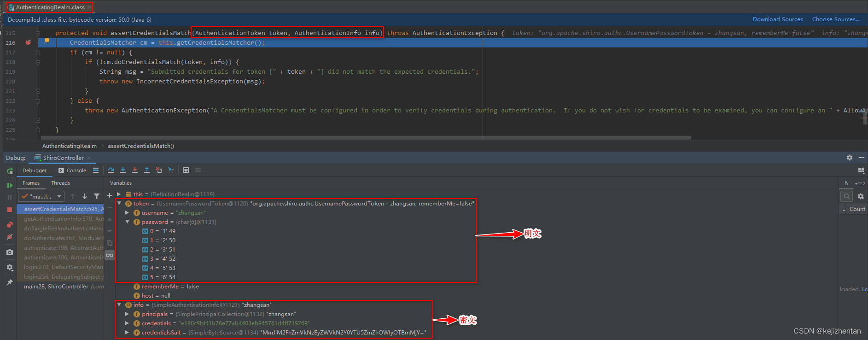Click the Restore Layout icon

point(861,170)
